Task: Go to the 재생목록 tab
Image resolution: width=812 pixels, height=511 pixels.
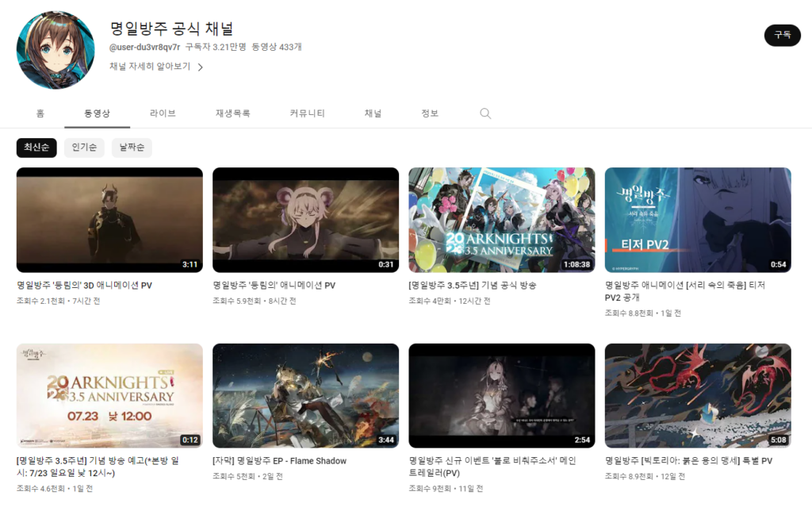Action: [232, 113]
